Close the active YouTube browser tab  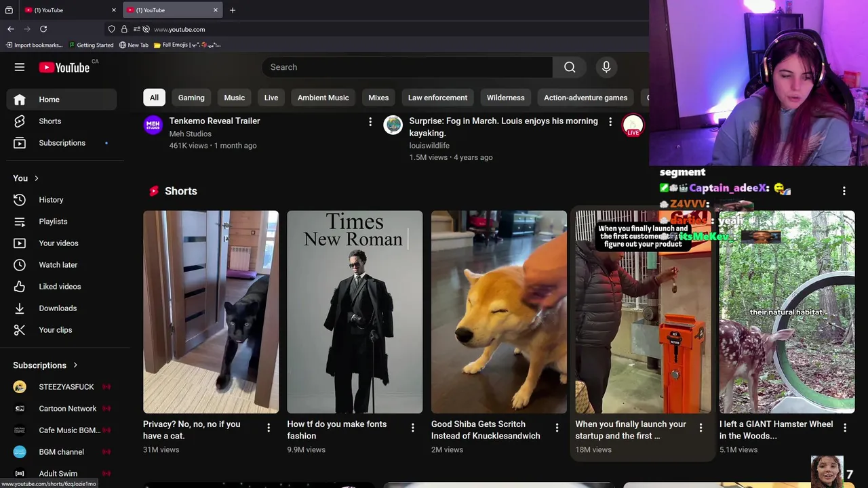pyautogui.click(x=216, y=10)
